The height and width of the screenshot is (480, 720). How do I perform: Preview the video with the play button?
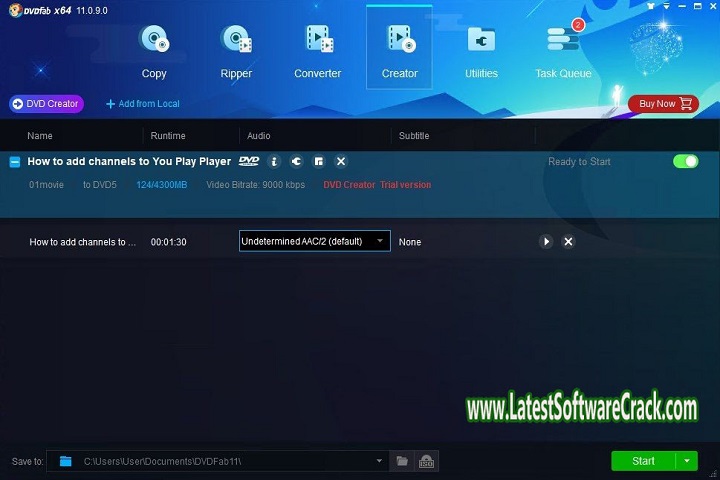pyautogui.click(x=546, y=241)
